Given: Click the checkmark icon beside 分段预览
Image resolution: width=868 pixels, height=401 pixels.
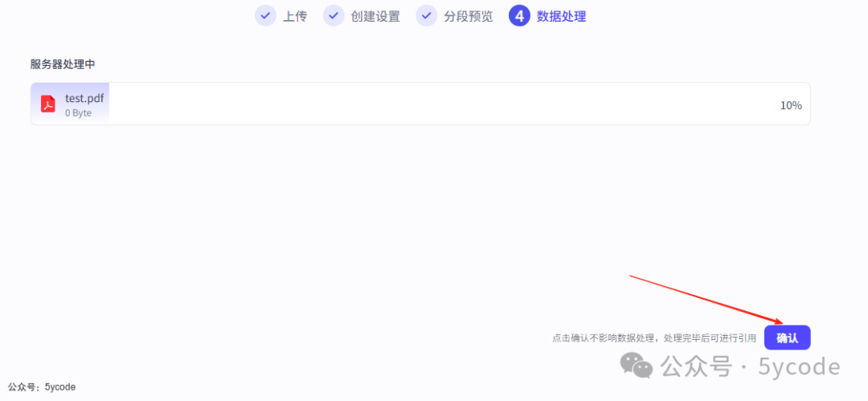Looking at the screenshot, I should tap(426, 15).
